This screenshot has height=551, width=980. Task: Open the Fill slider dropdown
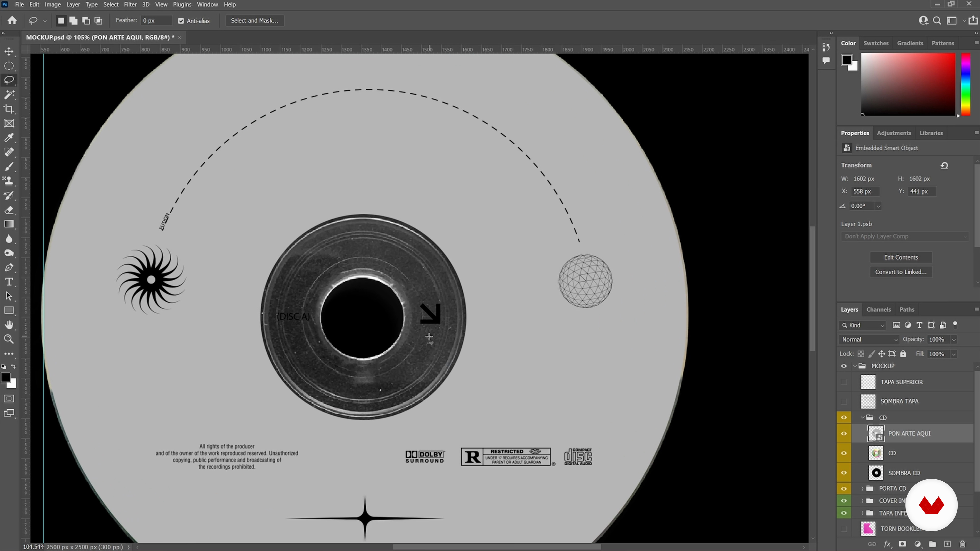coord(954,354)
